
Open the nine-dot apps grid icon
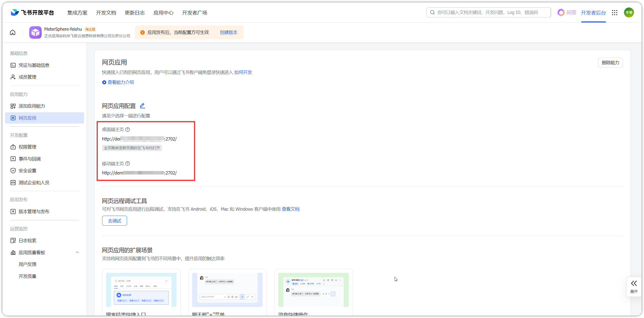click(615, 12)
